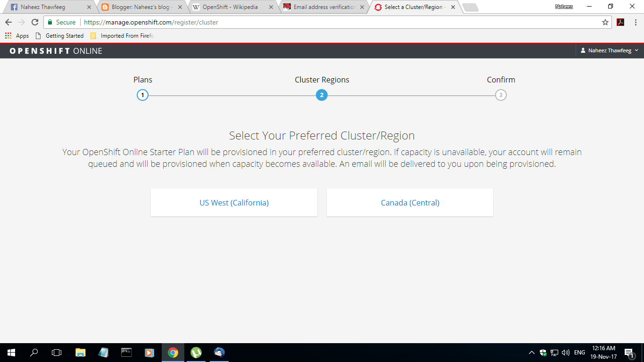The image size is (644, 362).
Task: Open the Apps shortcut in bookmarks bar
Action: point(17,36)
